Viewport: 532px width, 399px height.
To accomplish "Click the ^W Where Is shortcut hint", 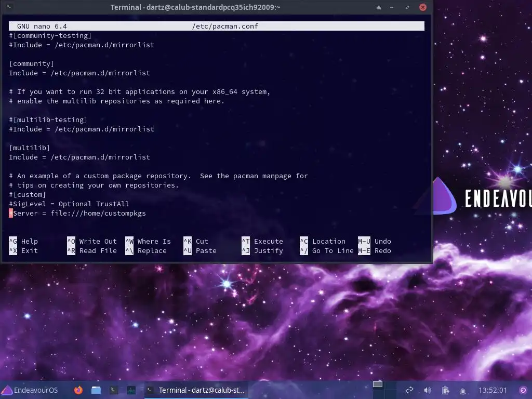I will [x=148, y=241].
